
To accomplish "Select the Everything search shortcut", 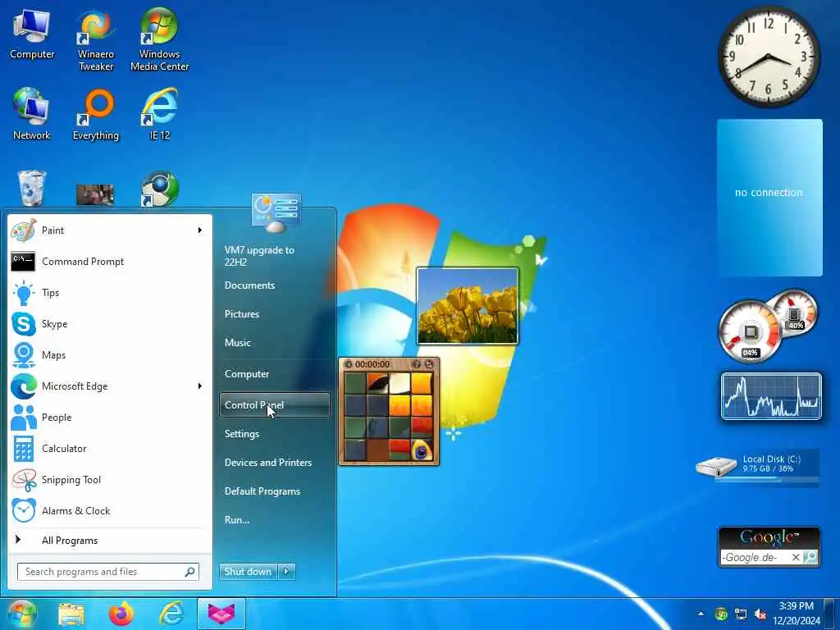I will [x=96, y=114].
